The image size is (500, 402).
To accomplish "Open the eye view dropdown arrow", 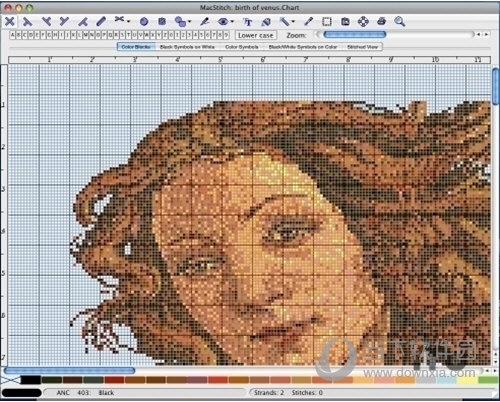I will (x=232, y=22).
